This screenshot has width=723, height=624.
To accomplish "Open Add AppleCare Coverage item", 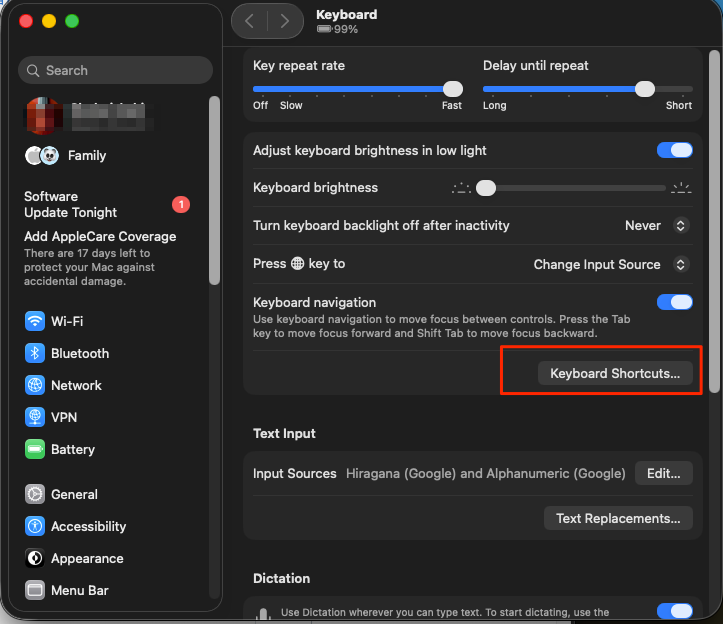I will 101,259.
